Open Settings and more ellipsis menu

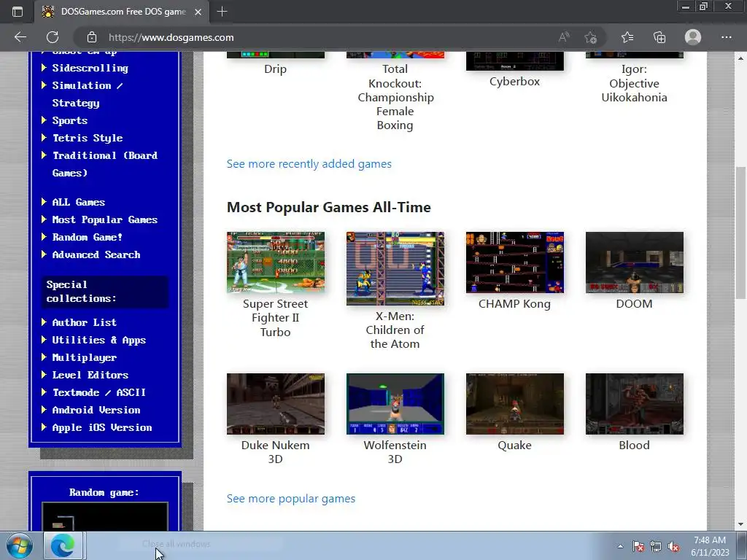point(726,37)
